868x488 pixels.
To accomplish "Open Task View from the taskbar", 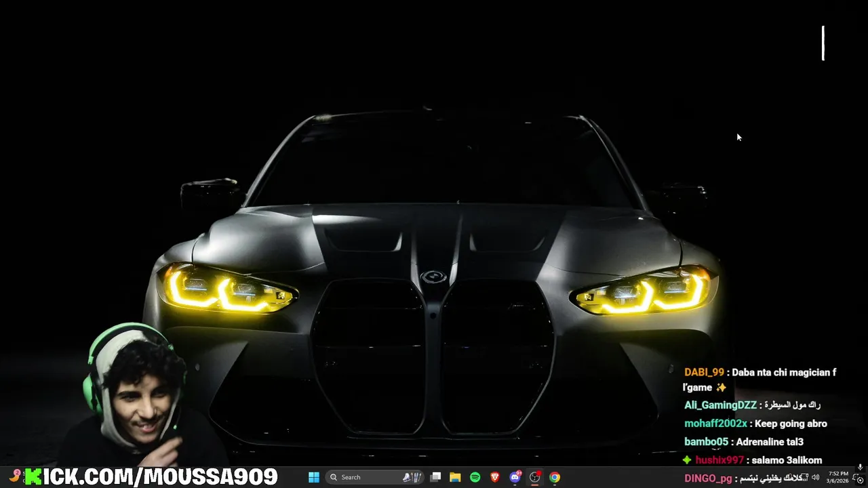I will click(x=435, y=477).
